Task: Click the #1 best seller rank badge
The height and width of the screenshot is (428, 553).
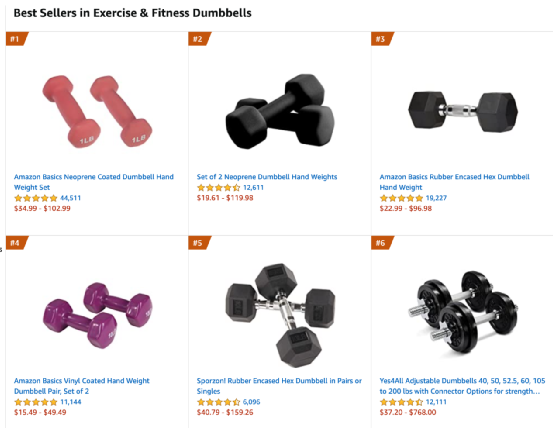Action: pos(16,39)
